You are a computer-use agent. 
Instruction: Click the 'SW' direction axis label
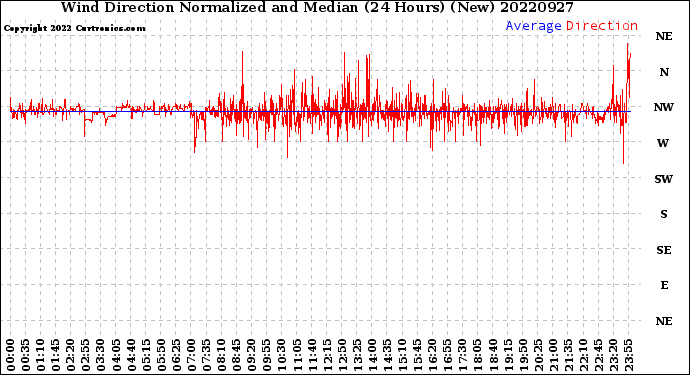(x=664, y=179)
